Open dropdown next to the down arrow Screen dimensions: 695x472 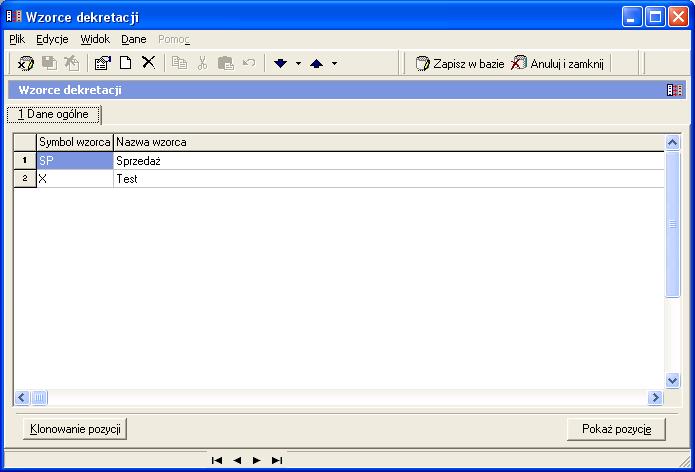[298, 63]
